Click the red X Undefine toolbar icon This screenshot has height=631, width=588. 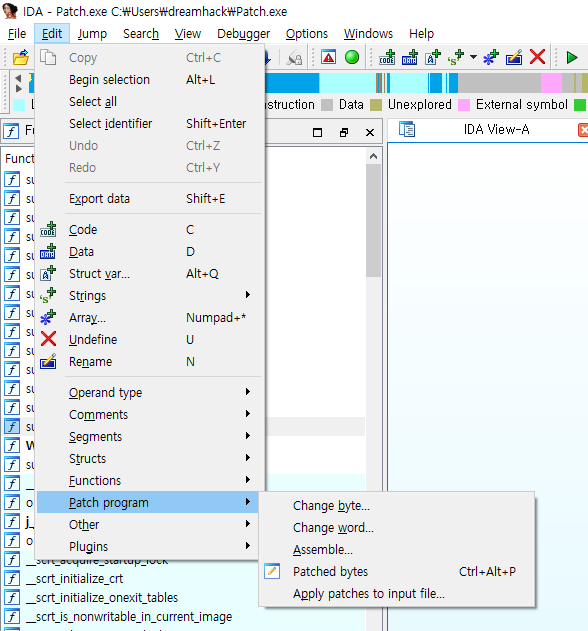[x=537, y=57]
